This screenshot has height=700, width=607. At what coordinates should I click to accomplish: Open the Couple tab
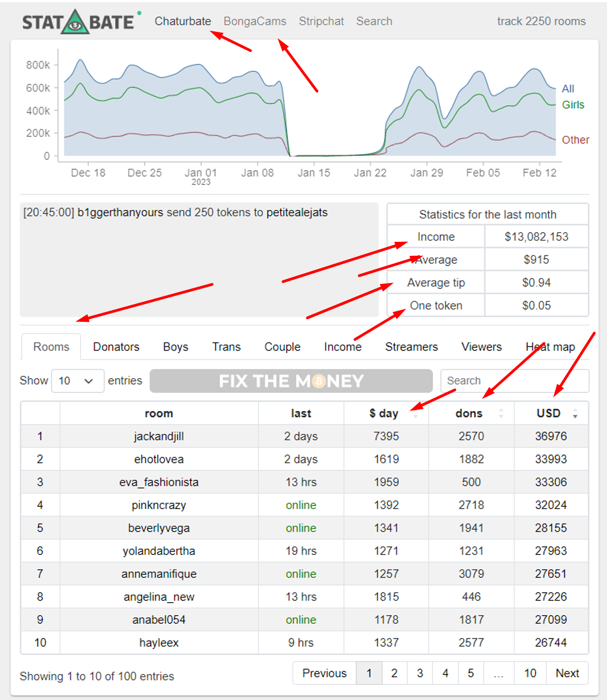[x=282, y=347]
